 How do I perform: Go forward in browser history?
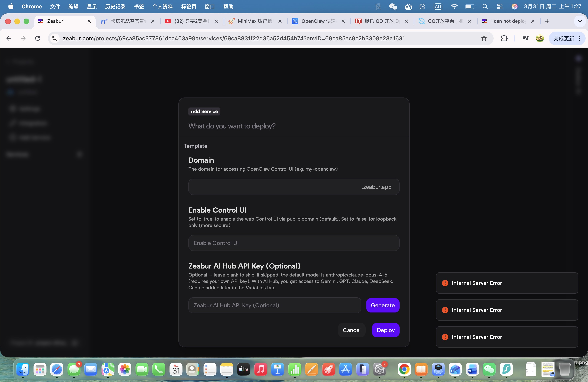(x=23, y=38)
